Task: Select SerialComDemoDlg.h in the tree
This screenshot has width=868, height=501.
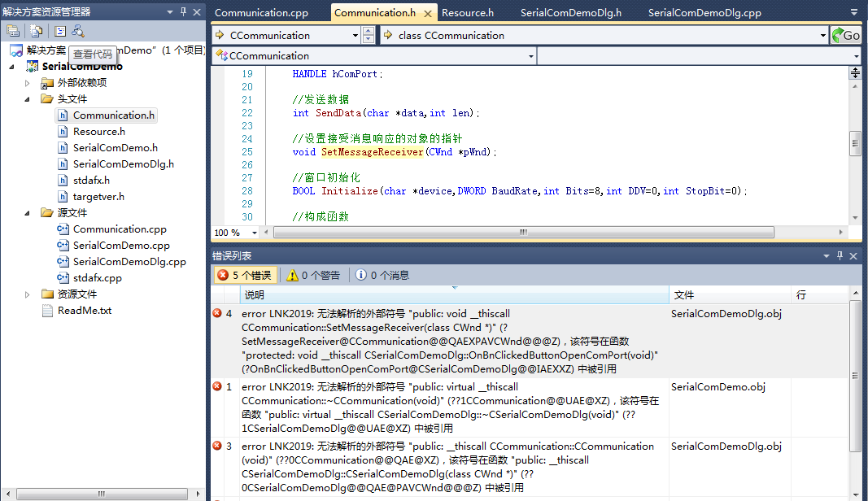Action: tap(124, 164)
